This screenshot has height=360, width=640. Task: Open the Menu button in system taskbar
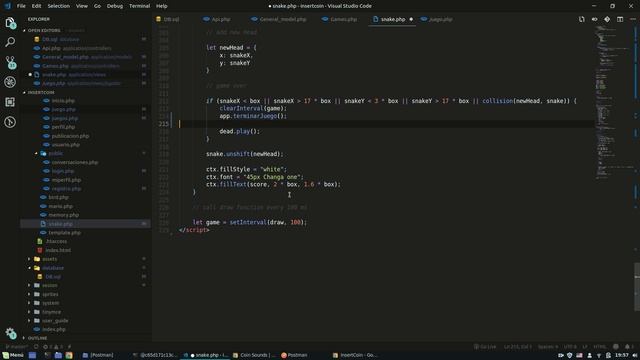(x=13, y=355)
